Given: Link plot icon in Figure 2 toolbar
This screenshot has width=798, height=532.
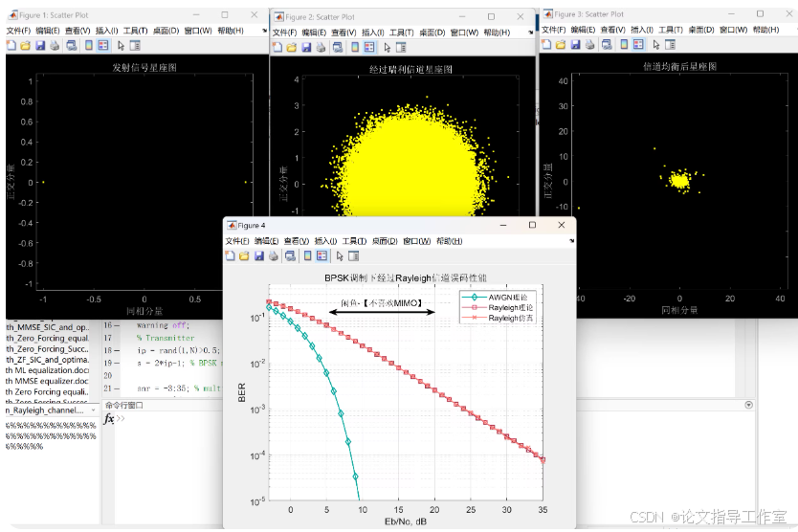Looking at the screenshot, I should 338,48.
